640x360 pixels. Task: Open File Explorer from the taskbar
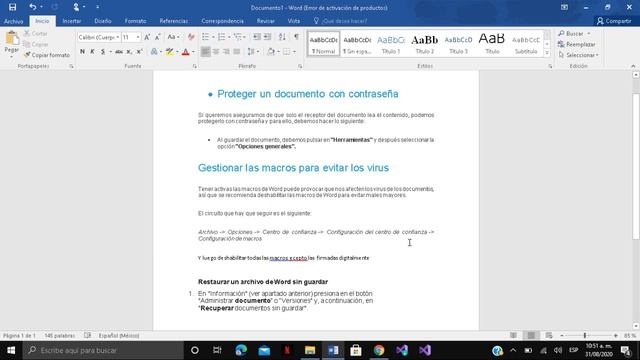(x=310, y=350)
